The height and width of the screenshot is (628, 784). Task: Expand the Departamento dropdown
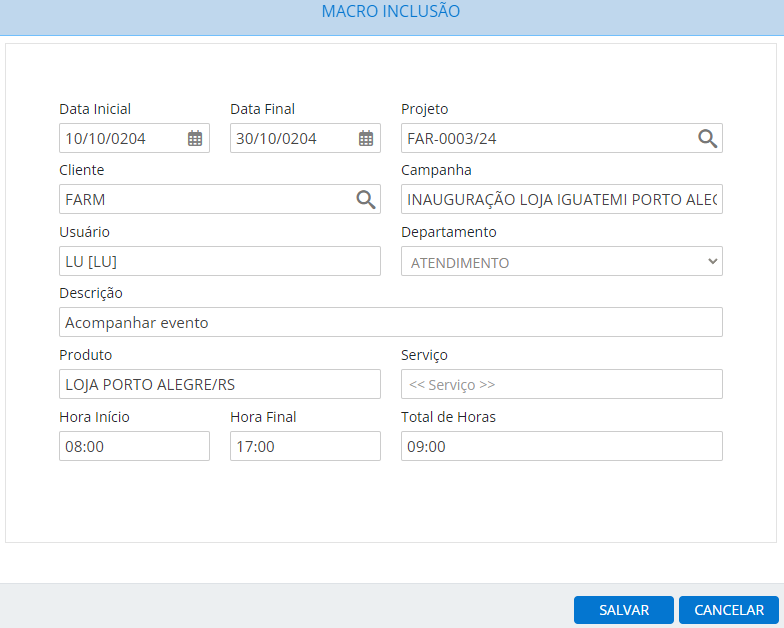[x=562, y=261]
